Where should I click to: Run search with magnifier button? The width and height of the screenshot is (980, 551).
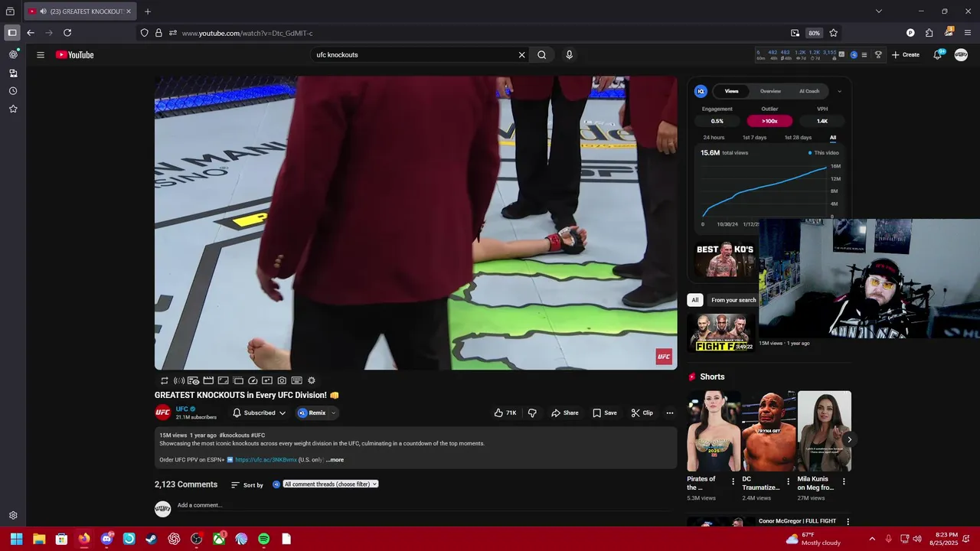542,55
